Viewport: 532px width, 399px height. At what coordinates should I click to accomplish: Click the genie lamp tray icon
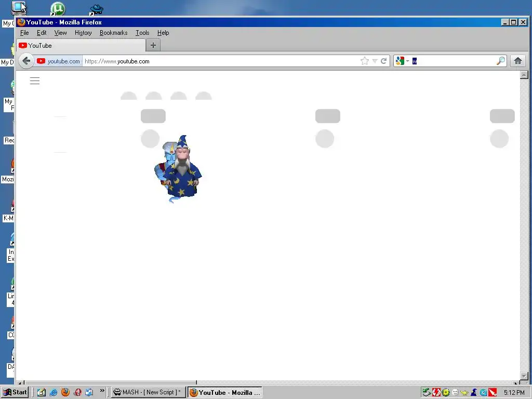tap(464, 393)
